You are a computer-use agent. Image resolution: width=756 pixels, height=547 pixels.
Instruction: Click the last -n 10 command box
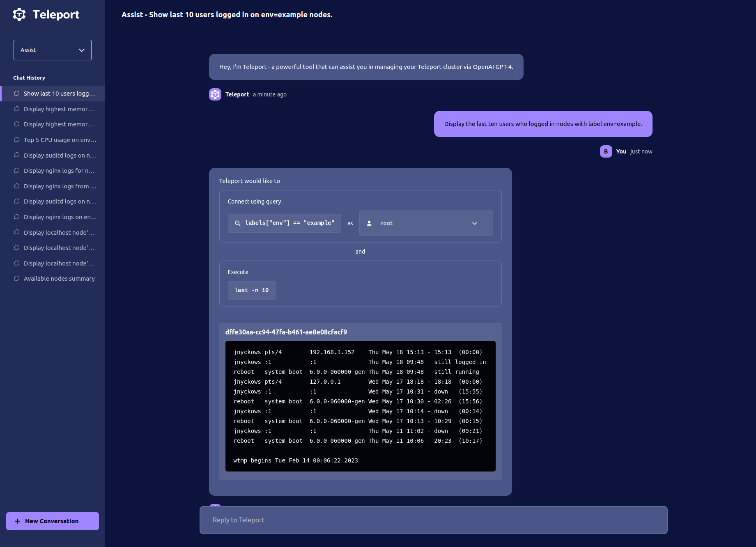click(x=251, y=291)
